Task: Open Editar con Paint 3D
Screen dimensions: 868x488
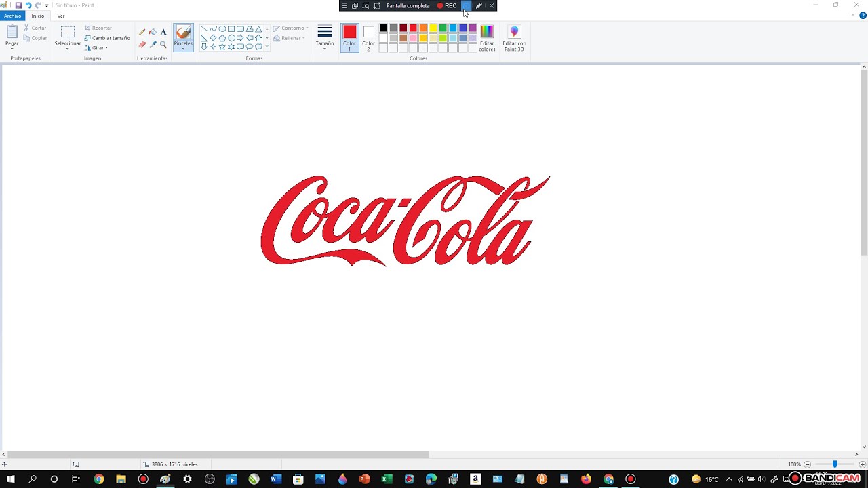Action: [514, 39]
